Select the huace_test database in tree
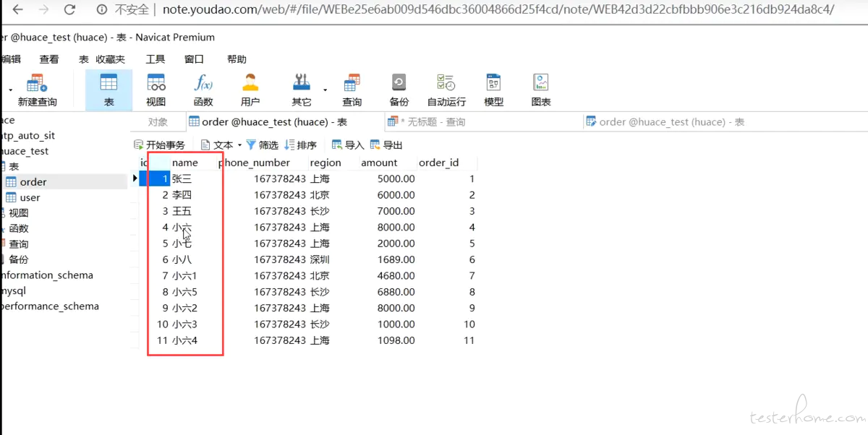This screenshot has height=435, width=868. (x=25, y=151)
